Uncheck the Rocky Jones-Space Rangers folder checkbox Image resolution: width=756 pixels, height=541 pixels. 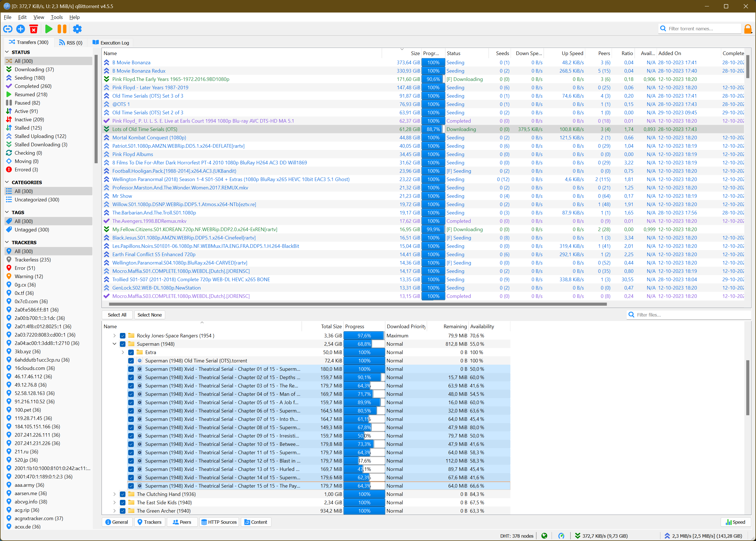pos(123,335)
